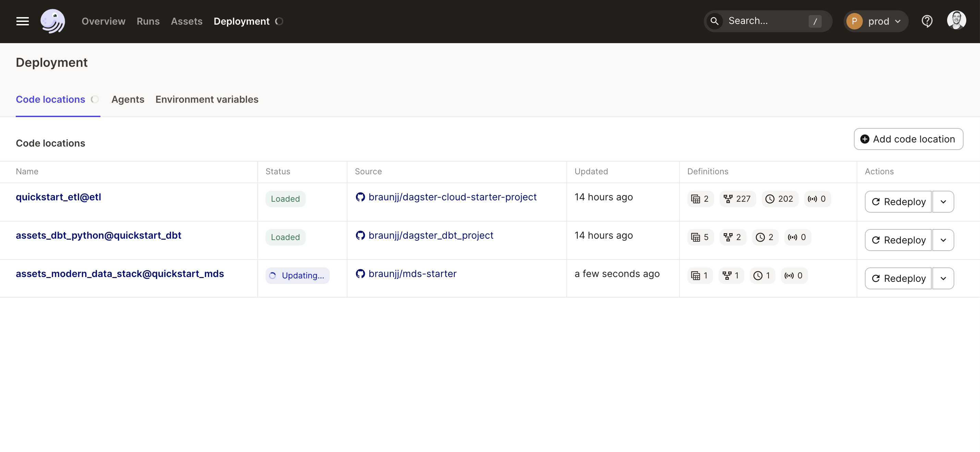Click the Source column header
Screen dimensions: 980x452
[x=368, y=172]
